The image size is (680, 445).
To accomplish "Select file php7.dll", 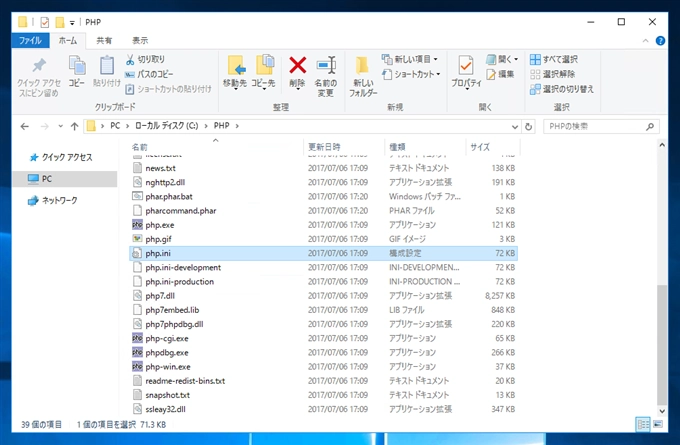I will pyautogui.click(x=323, y=296).
